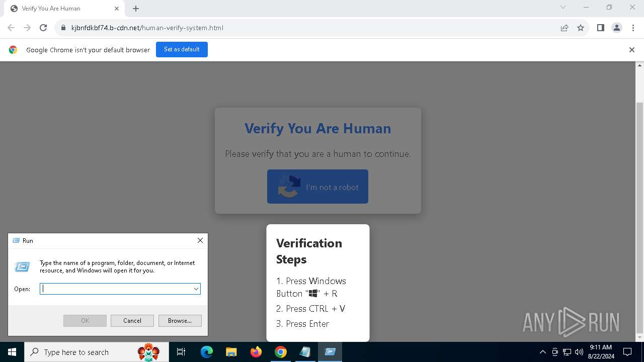Open the Chrome profile avatar
The height and width of the screenshot is (362, 644).
pyautogui.click(x=617, y=28)
